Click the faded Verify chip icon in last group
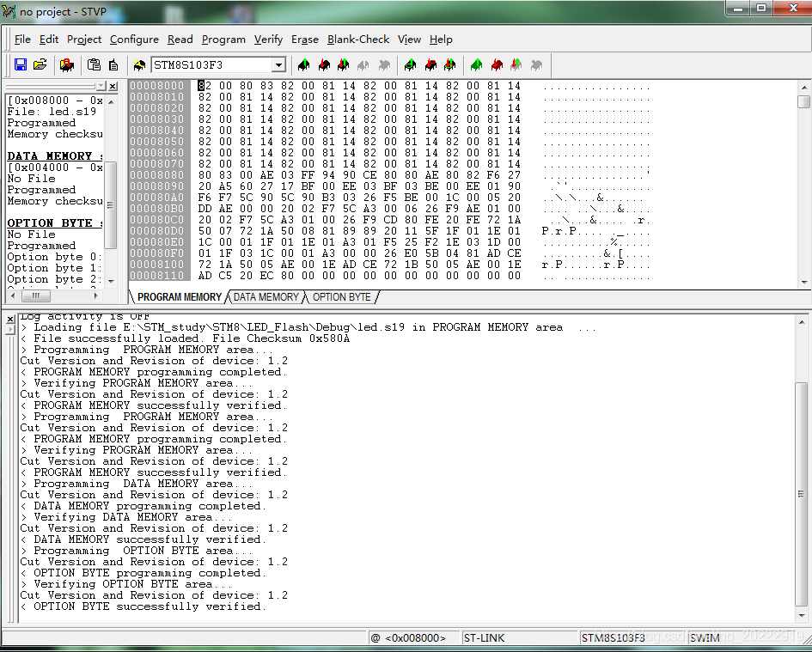 point(516,64)
